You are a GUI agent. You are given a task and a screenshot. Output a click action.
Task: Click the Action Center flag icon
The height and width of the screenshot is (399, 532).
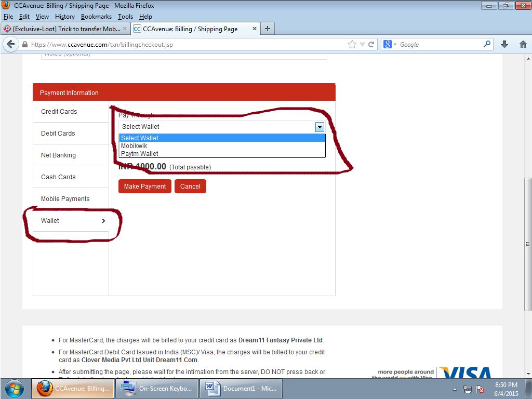[480, 389]
